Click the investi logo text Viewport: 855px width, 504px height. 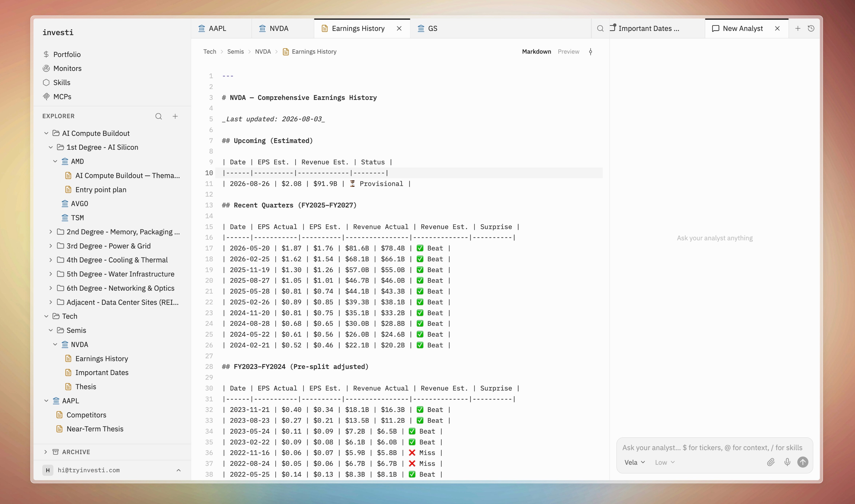click(58, 32)
